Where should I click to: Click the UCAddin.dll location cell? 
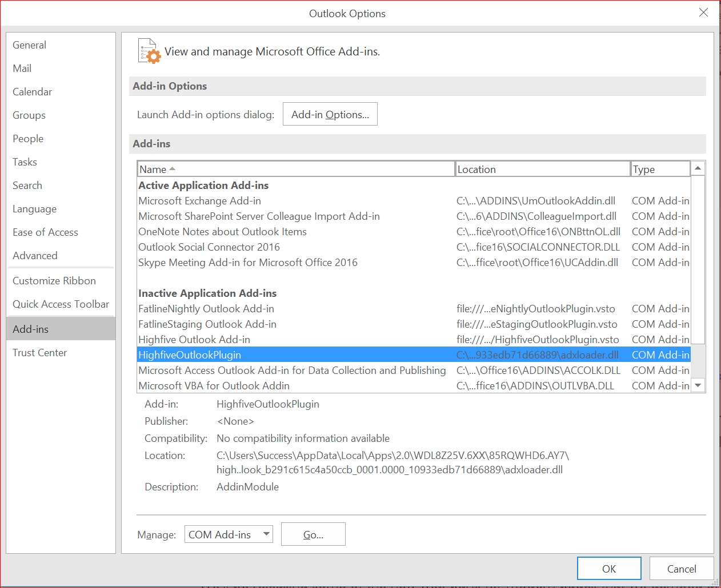click(x=537, y=263)
